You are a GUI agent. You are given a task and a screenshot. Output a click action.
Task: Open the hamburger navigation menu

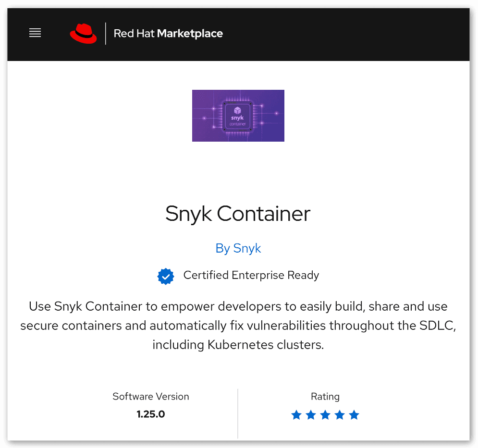(35, 33)
